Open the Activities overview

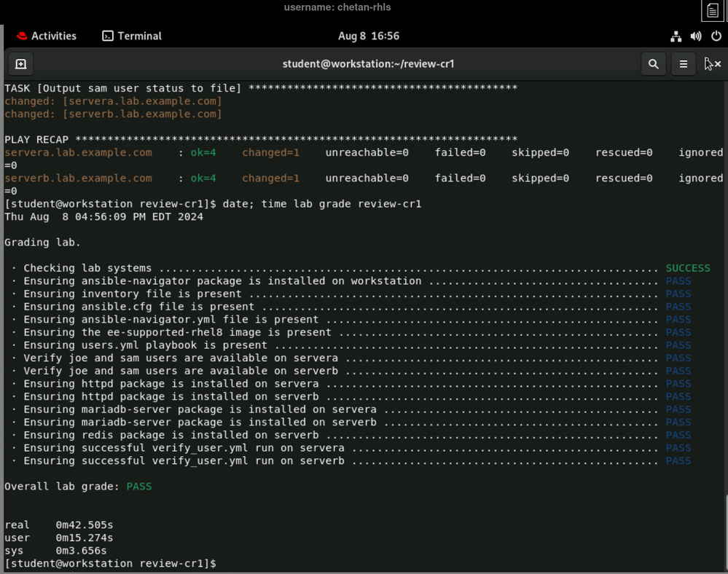click(x=53, y=36)
